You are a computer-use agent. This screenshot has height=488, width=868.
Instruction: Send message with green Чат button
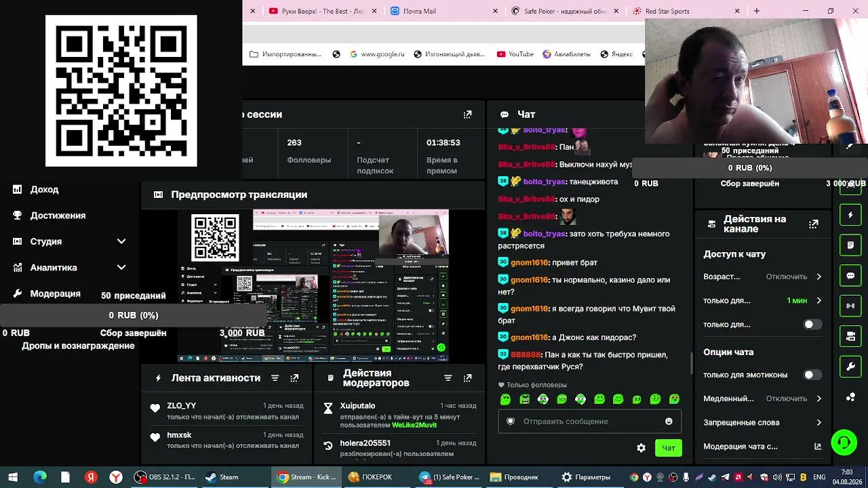(x=668, y=448)
